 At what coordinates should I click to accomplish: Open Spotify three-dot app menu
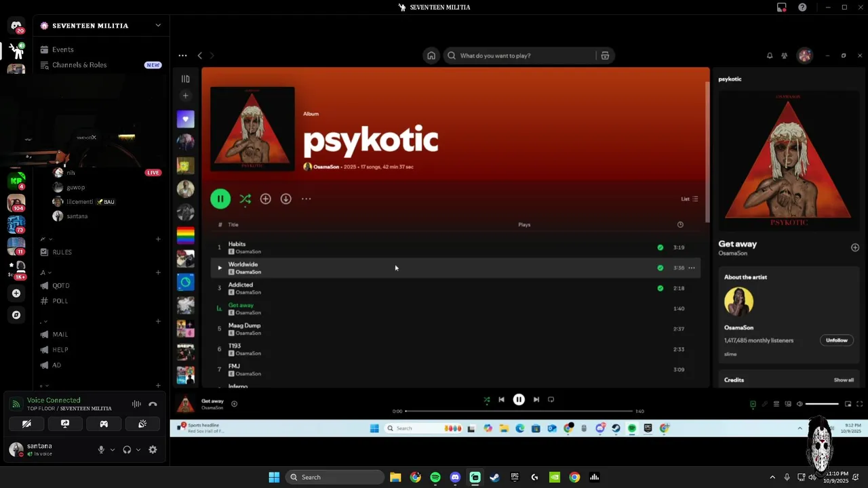click(182, 56)
